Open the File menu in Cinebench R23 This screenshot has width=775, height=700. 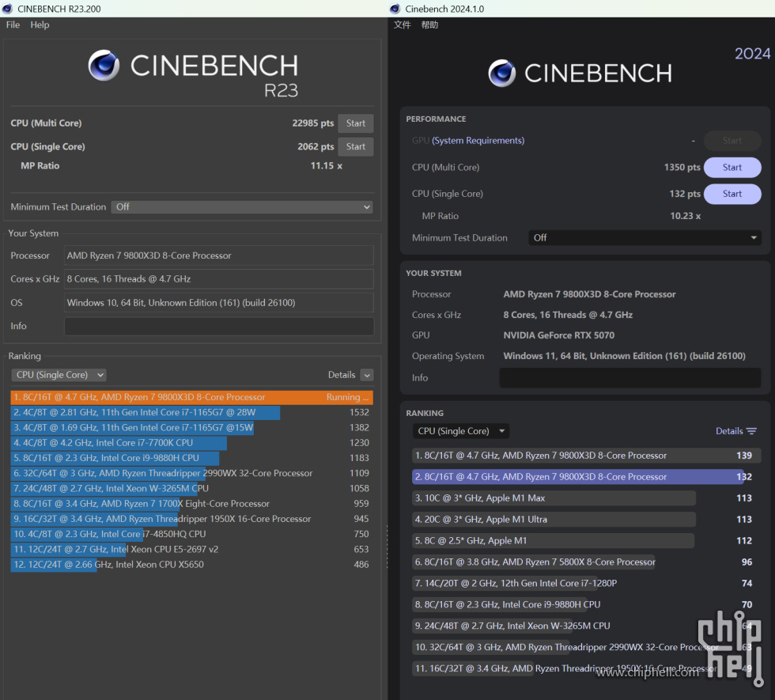(13, 25)
